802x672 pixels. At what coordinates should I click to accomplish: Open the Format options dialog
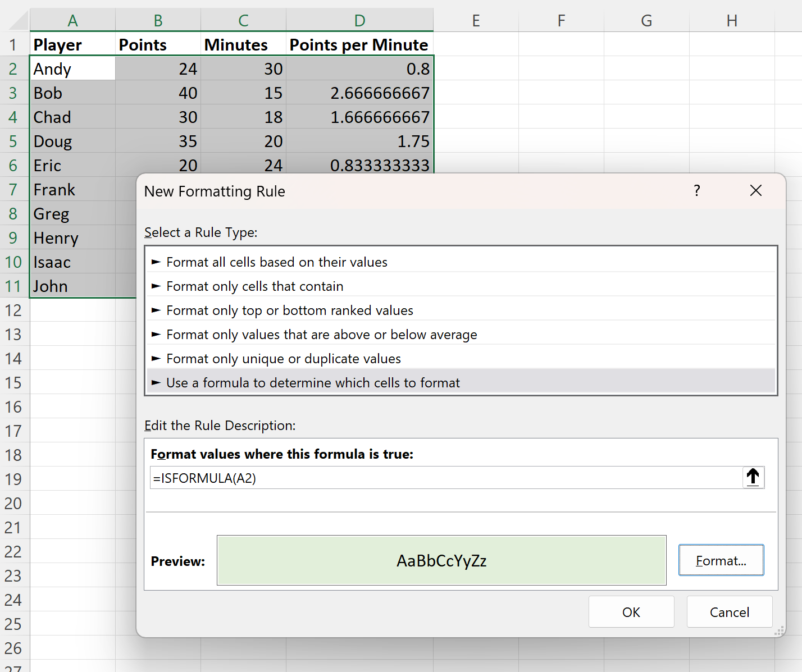tap(721, 560)
